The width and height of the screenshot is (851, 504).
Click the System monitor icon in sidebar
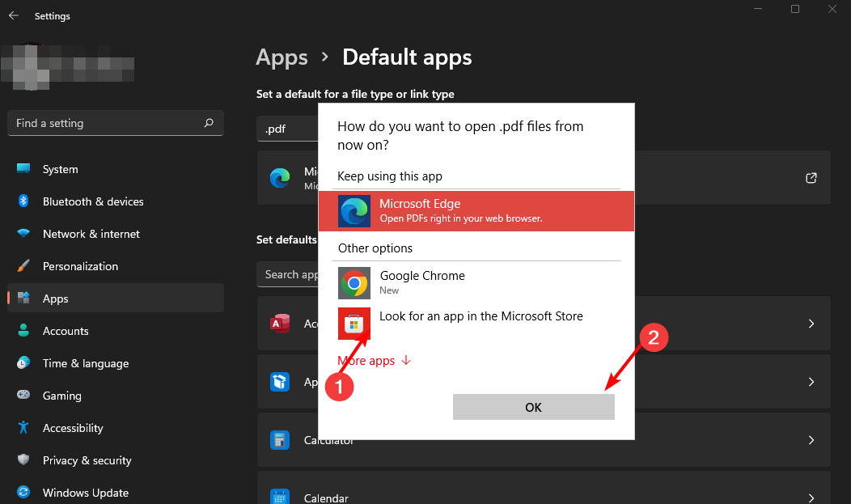23,169
